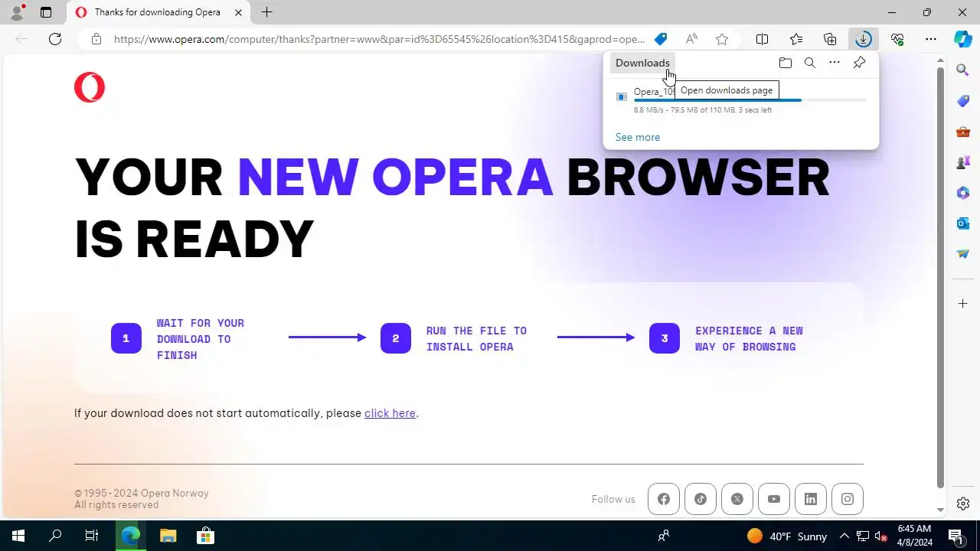Open Windows Start menu

[18, 536]
